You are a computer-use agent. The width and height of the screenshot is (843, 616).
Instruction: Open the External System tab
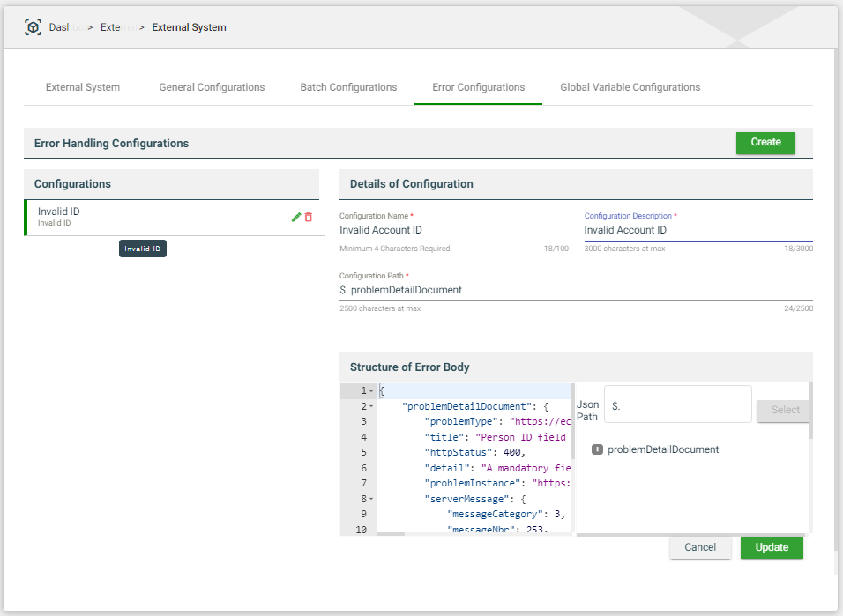83,87
